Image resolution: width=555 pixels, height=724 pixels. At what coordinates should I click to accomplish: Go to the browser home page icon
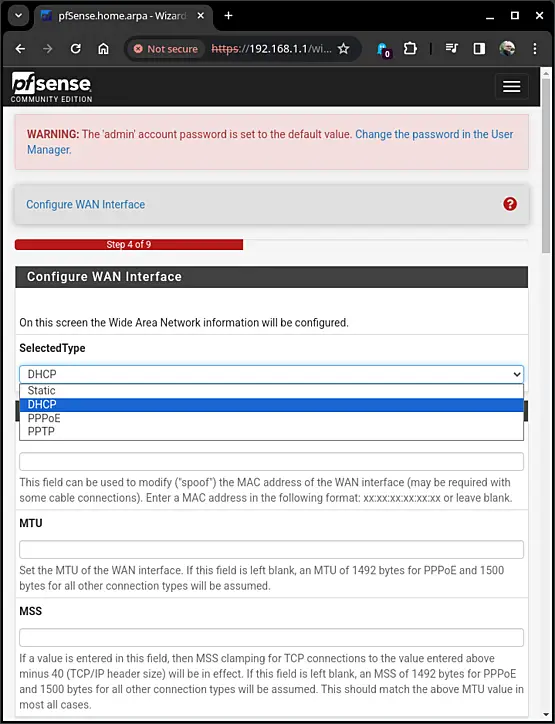103,49
